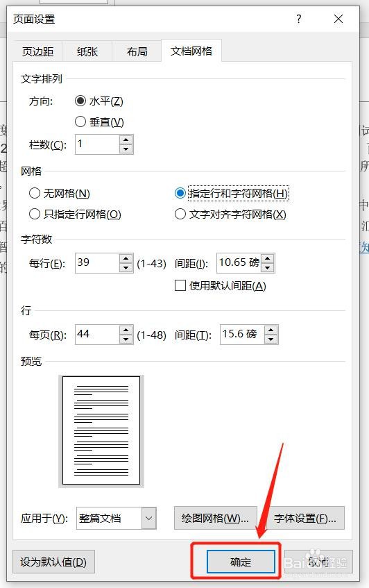Increase line 间距 value

tap(271, 330)
